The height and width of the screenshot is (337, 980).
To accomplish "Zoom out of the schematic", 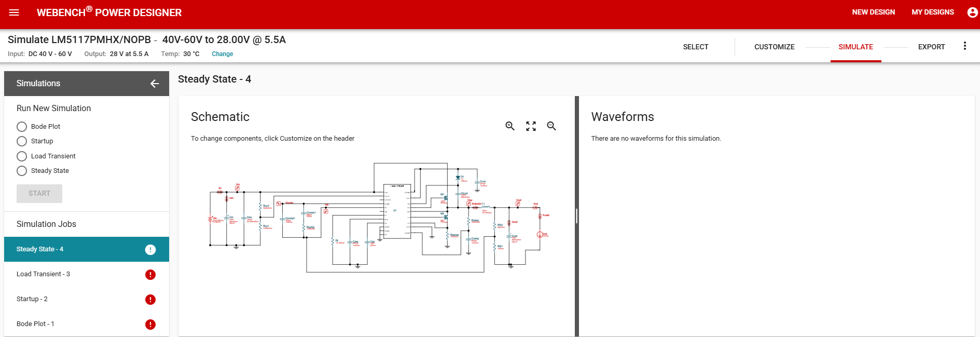I will tap(551, 126).
